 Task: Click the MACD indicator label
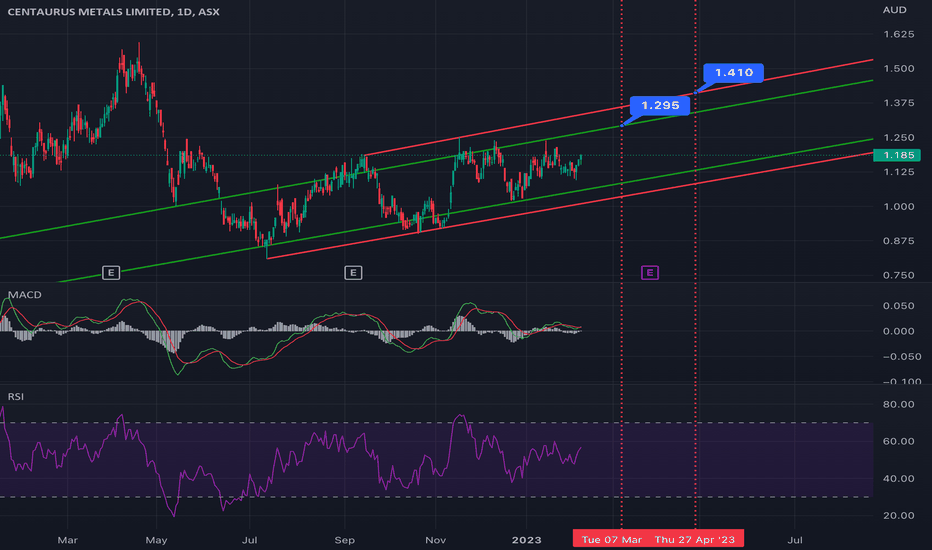point(24,295)
